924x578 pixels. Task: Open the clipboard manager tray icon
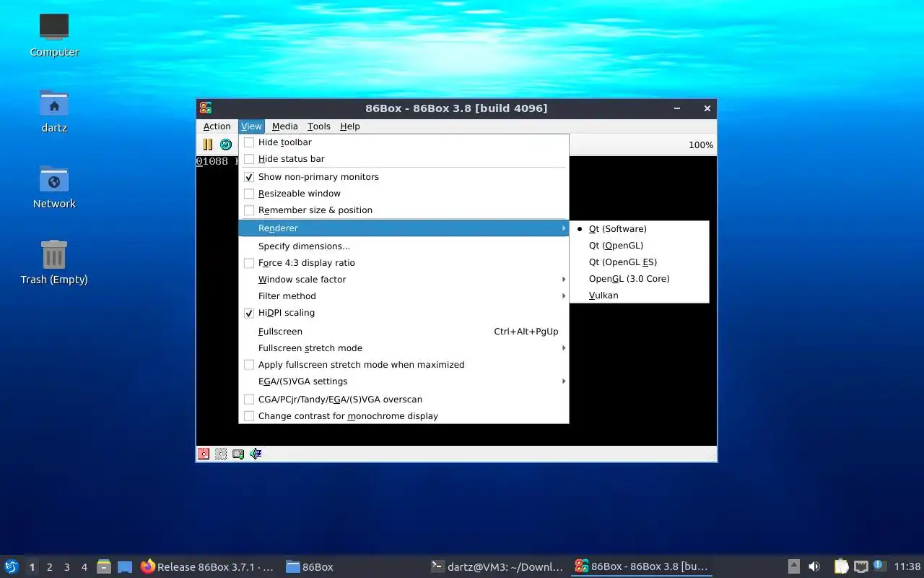click(841, 566)
